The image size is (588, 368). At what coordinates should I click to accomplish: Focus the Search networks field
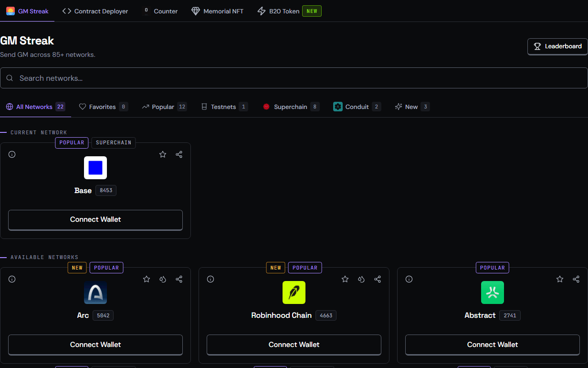pos(294,78)
